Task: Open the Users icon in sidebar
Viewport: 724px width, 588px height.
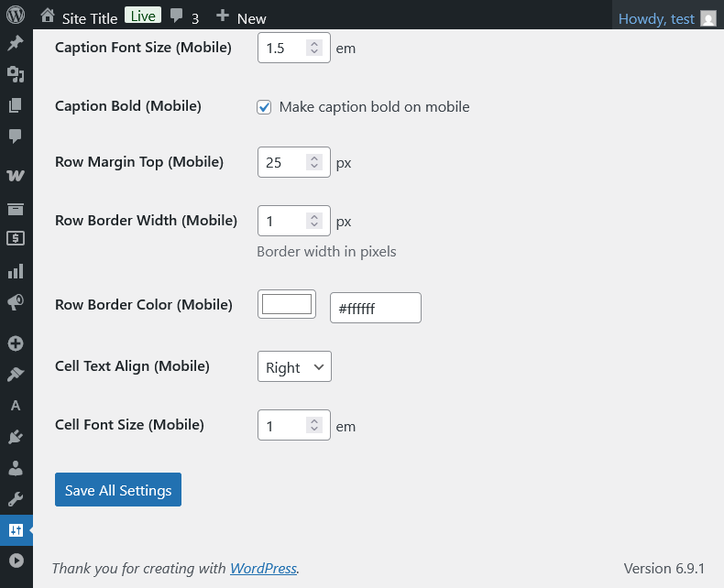Action: coord(16,468)
